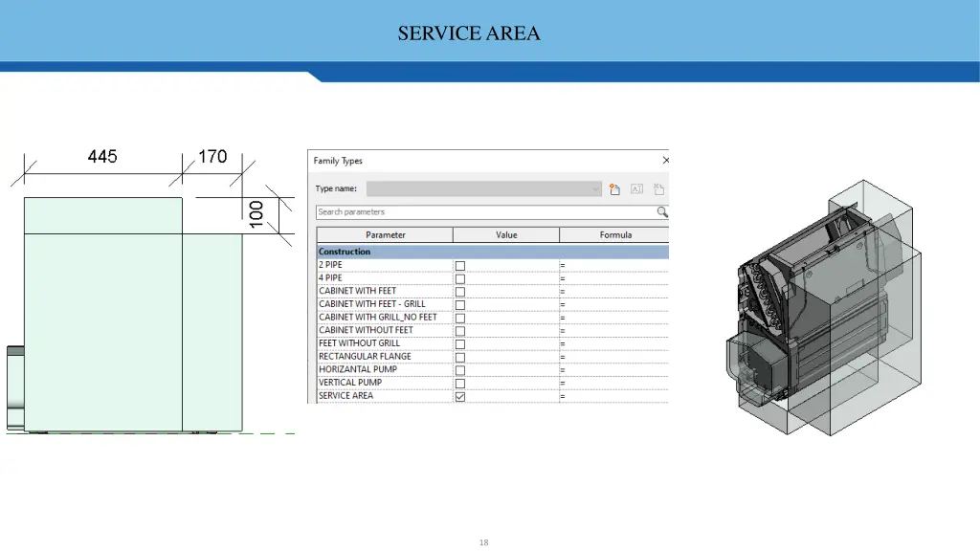980x551 pixels.
Task: Select the 4 PIPE parameter name
Action: pyautogui.click(x=330, y=278)
